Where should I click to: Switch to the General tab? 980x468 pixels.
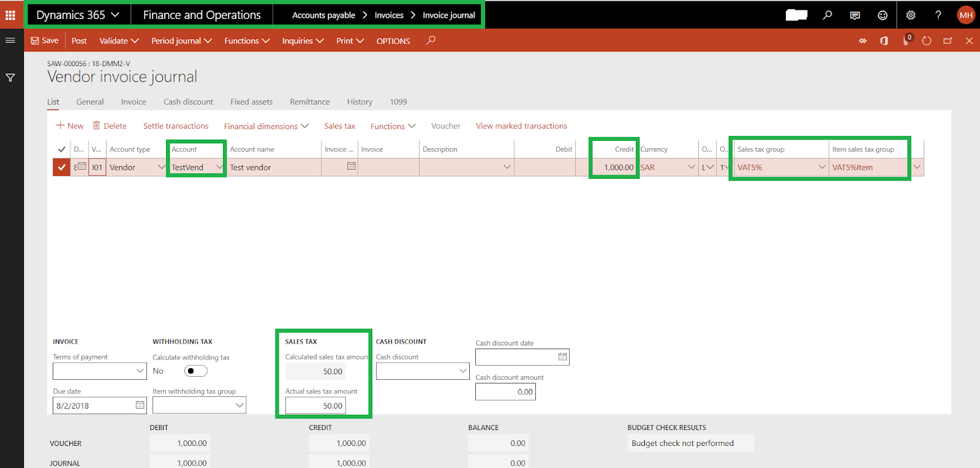(90, 102)
